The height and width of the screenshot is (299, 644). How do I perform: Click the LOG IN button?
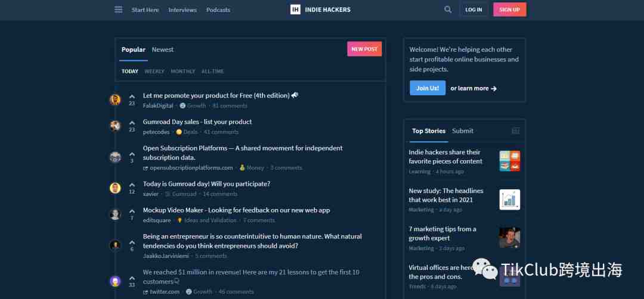coord(473,10)
